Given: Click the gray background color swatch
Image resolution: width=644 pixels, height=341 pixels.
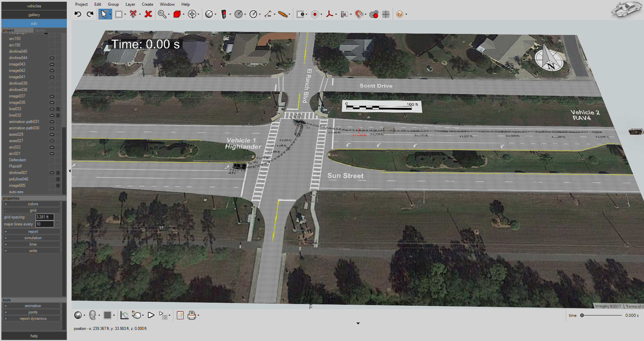Looking at the screenshot, I should tap(108, 315).
